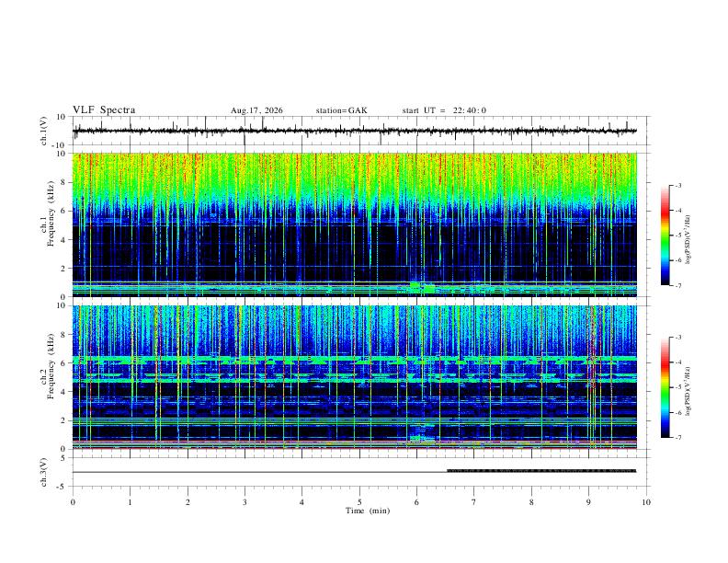
Task: Click the Aug.17, 2026 date label
Action: click(256, 110)
